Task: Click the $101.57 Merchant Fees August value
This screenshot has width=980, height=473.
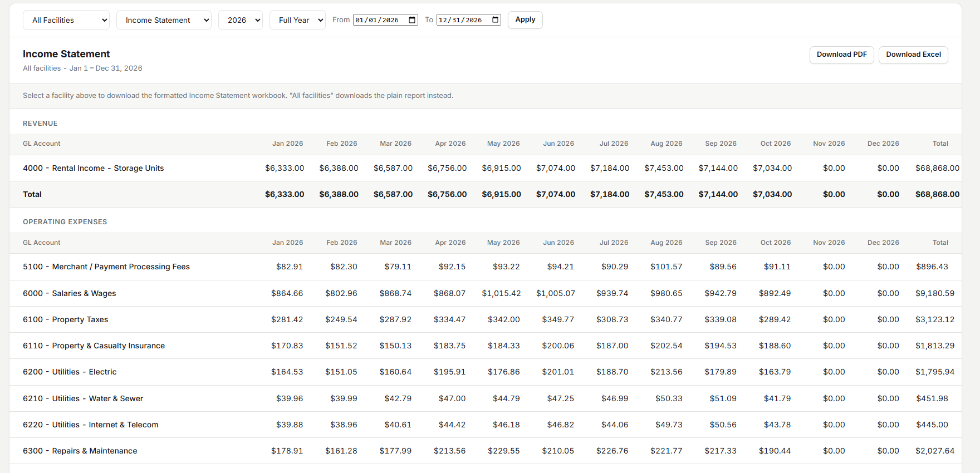Action: (666, 267)
